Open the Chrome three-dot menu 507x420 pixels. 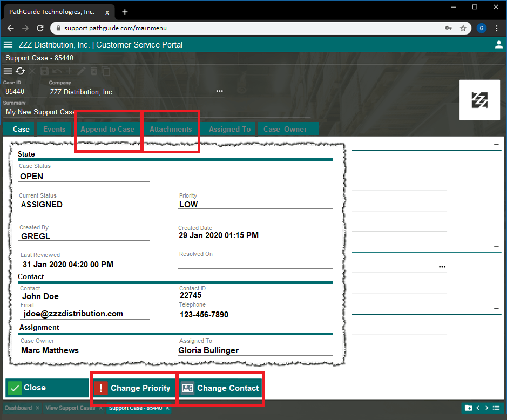pyautogui.click(x=497, y=28)
